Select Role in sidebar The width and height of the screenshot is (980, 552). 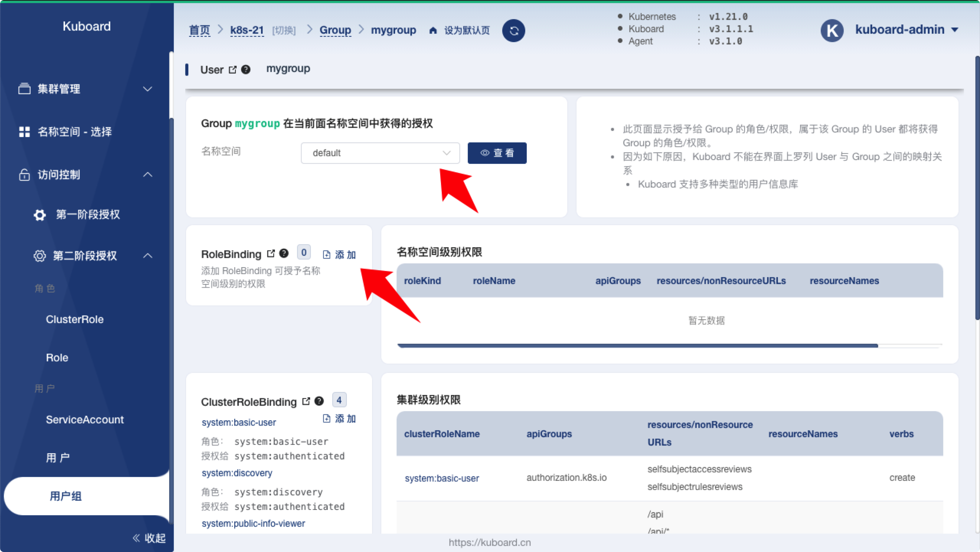pos(57,358)
